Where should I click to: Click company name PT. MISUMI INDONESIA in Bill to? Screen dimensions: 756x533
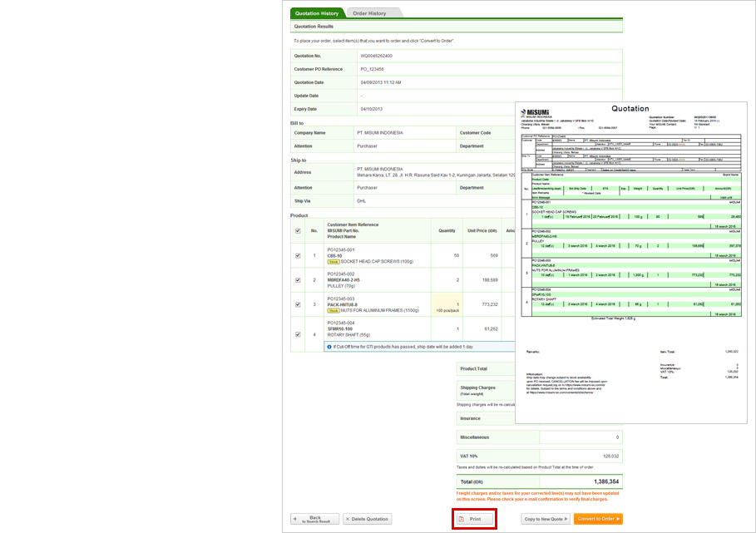click(x=380, y=132)
